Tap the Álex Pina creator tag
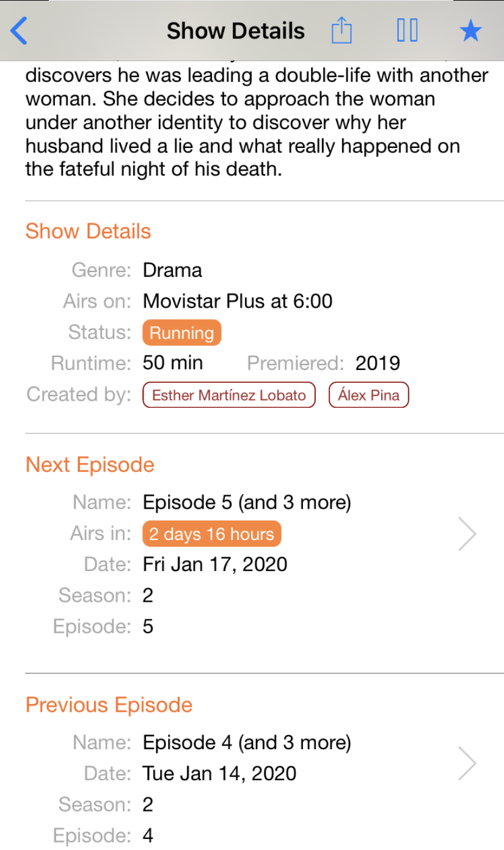 [x=368, y=395]
